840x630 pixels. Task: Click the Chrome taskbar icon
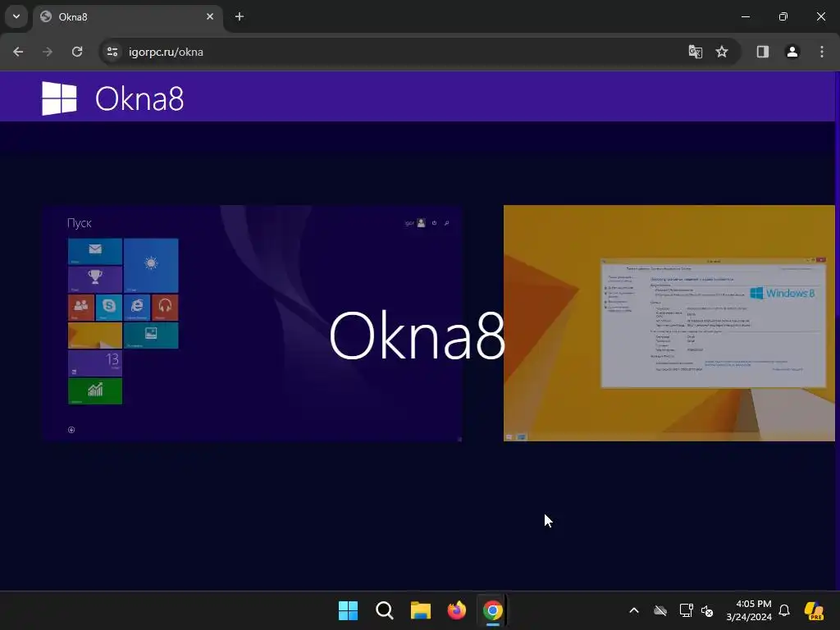[x=493, y=610]
